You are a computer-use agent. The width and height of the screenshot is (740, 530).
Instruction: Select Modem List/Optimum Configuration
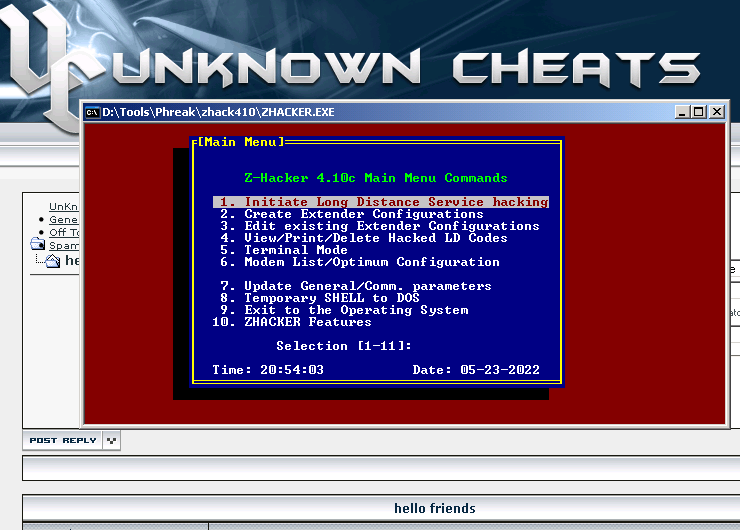point(360,262)
